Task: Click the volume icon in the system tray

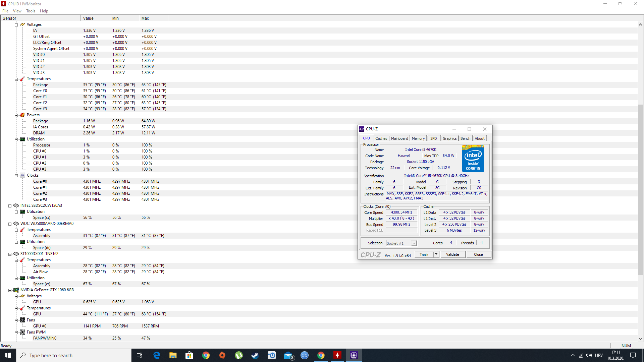Action: pos(589,355)
